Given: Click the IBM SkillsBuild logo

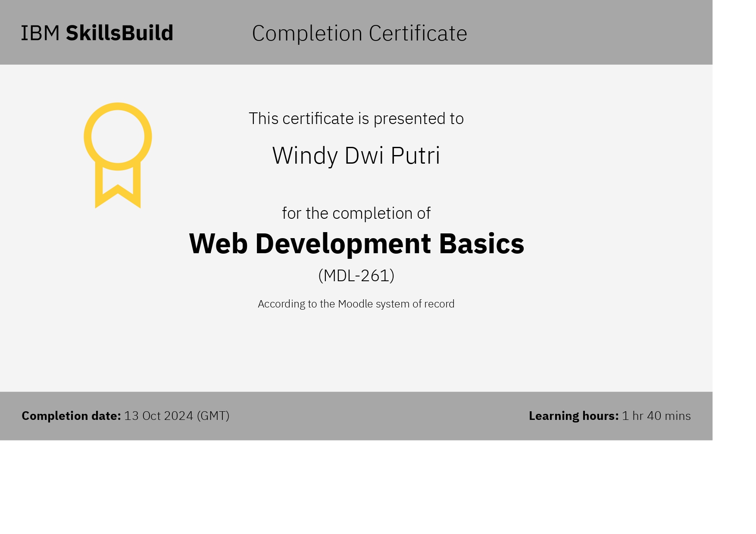Looking at the screenshot, I should point(97,33).
